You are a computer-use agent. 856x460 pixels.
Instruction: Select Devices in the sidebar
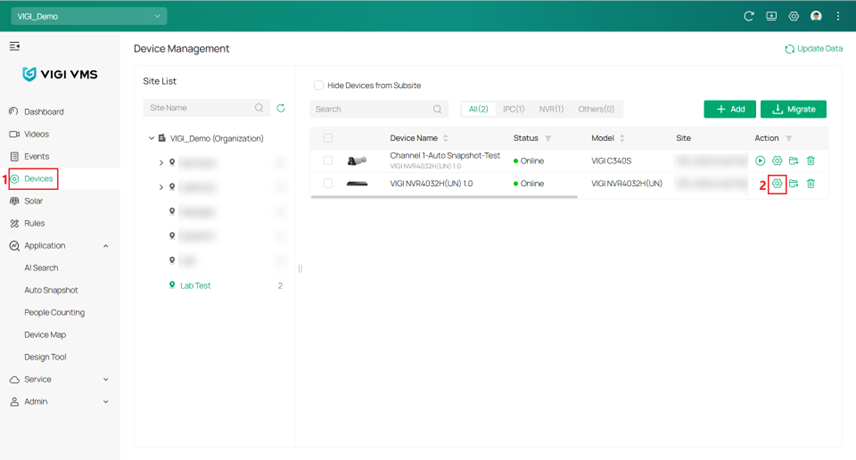click(38, 178)
